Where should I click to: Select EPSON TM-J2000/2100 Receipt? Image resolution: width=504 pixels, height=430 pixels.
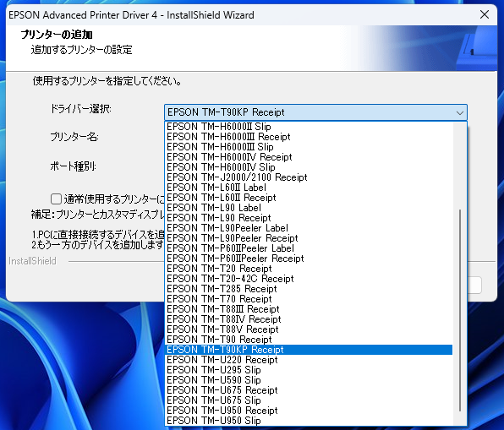309,177
